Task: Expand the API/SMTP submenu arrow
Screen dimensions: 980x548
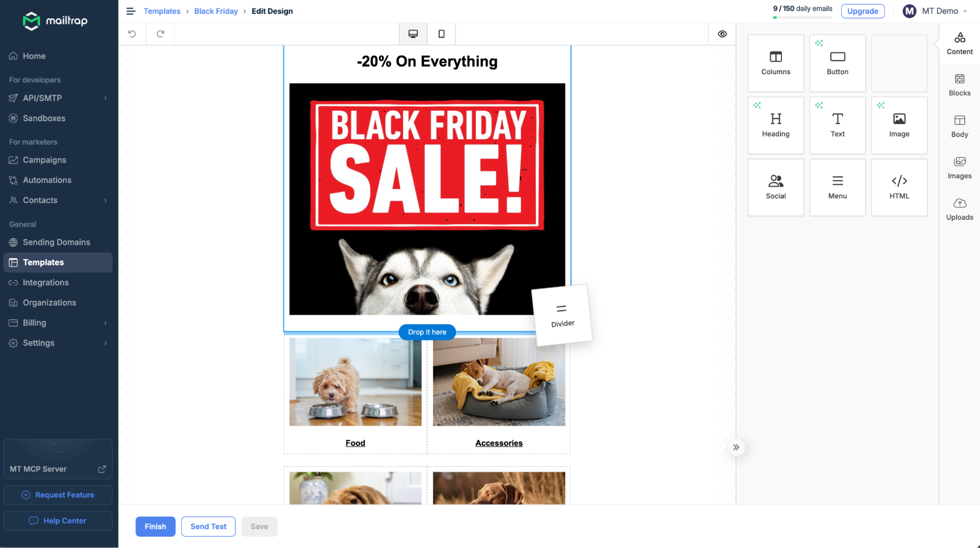Action: click(105, 98)
